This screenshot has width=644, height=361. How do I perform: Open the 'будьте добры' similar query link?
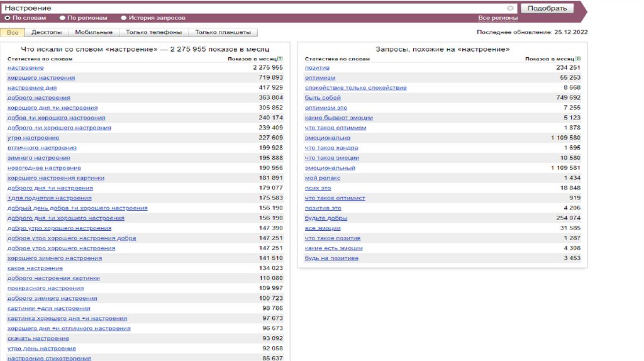326,218
